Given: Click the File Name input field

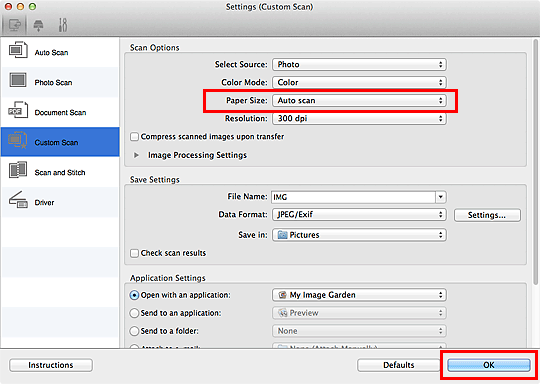Looking at the screenshot, I should [353, 197].
